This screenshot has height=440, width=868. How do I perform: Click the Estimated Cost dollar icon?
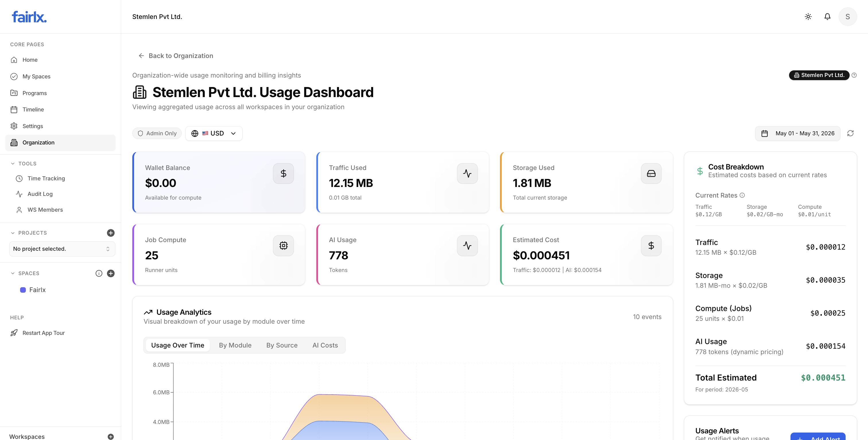coord(651,246)
